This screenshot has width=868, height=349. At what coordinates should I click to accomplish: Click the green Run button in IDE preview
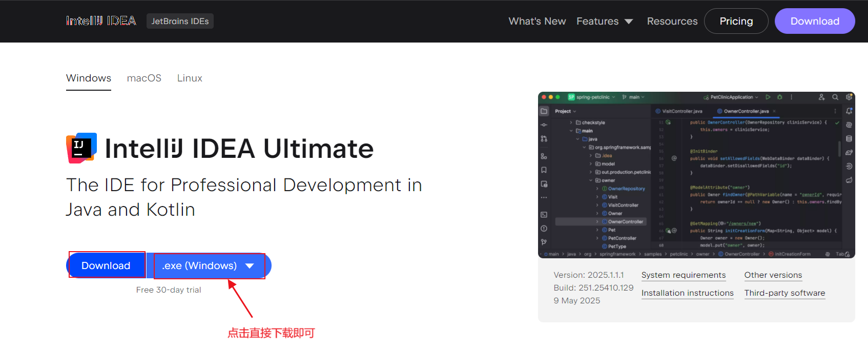pyautogui.click(x=768, y=97)
